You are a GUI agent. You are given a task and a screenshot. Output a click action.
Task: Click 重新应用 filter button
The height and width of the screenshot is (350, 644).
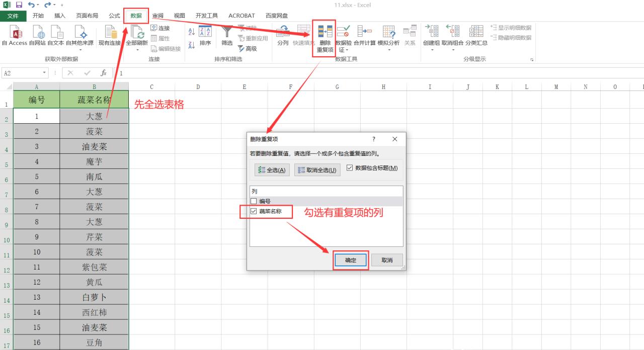tap(253, 38)
